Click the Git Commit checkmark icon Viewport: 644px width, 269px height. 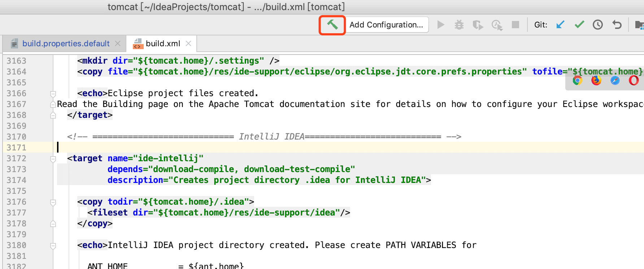(x=579, y=25)
